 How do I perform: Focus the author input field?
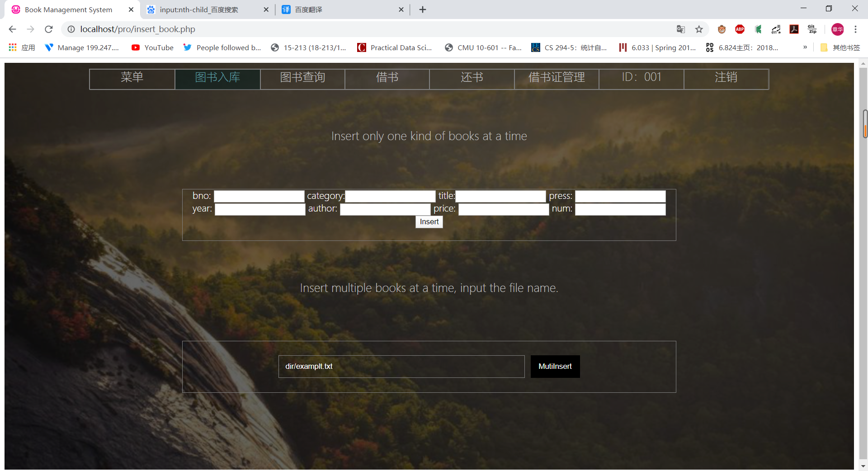click(385, 209)
